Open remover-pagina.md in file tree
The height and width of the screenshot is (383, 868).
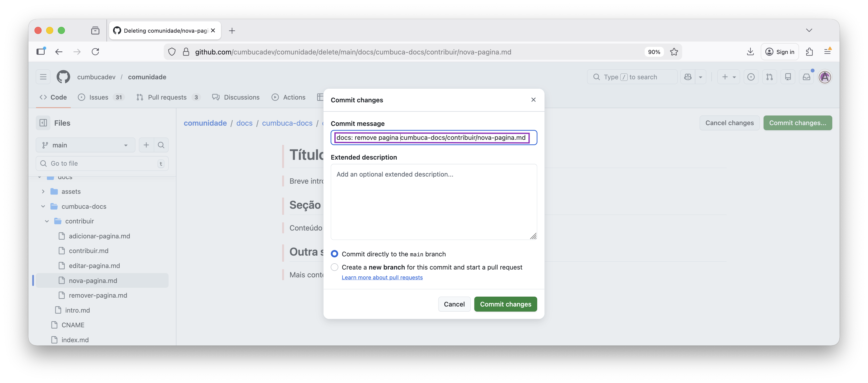pos(98,295)
